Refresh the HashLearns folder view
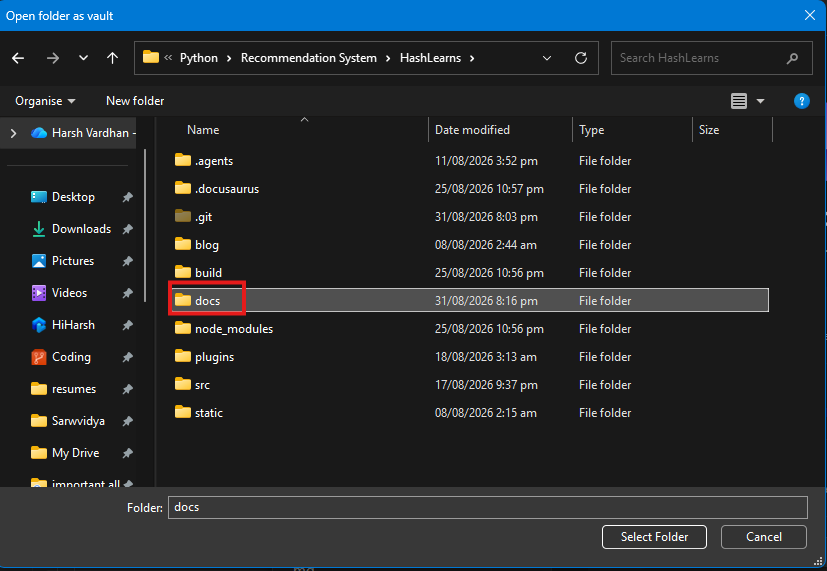Screen dimensions: 827x571 click(581, 58)
